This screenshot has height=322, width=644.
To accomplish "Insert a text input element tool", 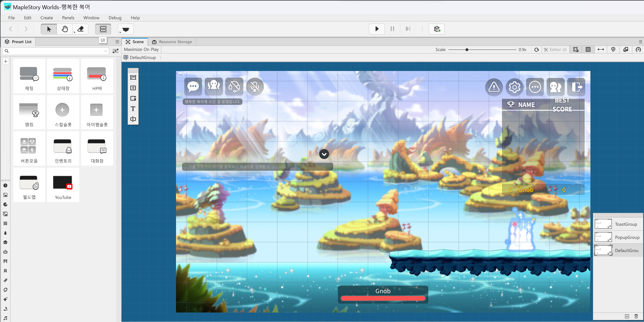I will coord(133,119).
